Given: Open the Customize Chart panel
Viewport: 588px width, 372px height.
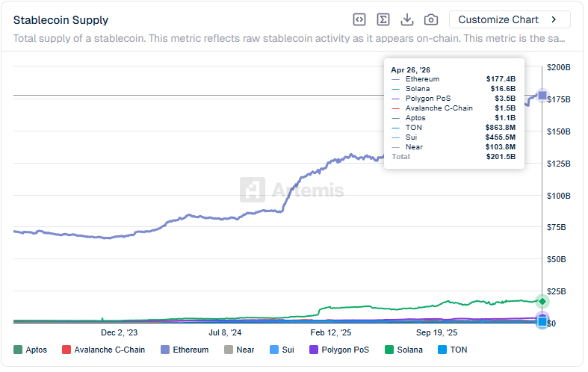Looking at the screenshot, I should pyautogui.click(x=510, y=19).
